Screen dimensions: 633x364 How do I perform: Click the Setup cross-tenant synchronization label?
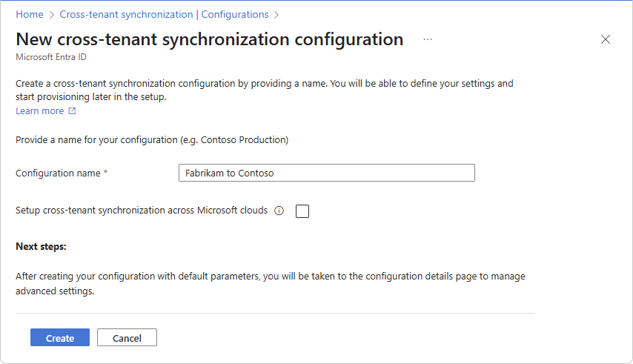click(x=141, y=211)
